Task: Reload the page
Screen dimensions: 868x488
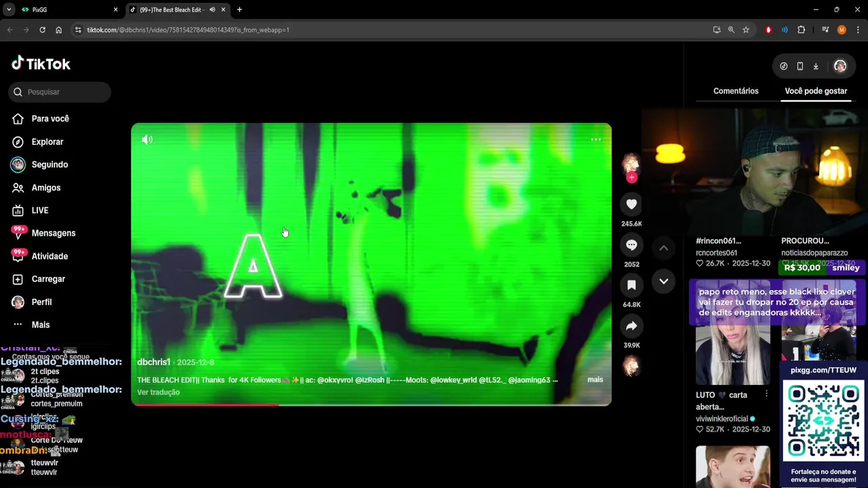Action: coord(42,30)
